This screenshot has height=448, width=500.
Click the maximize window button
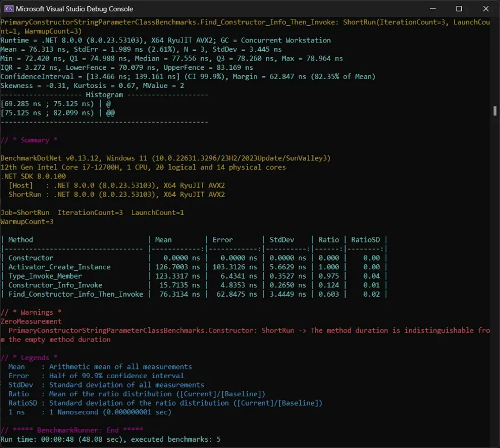(x=459, y=8)
